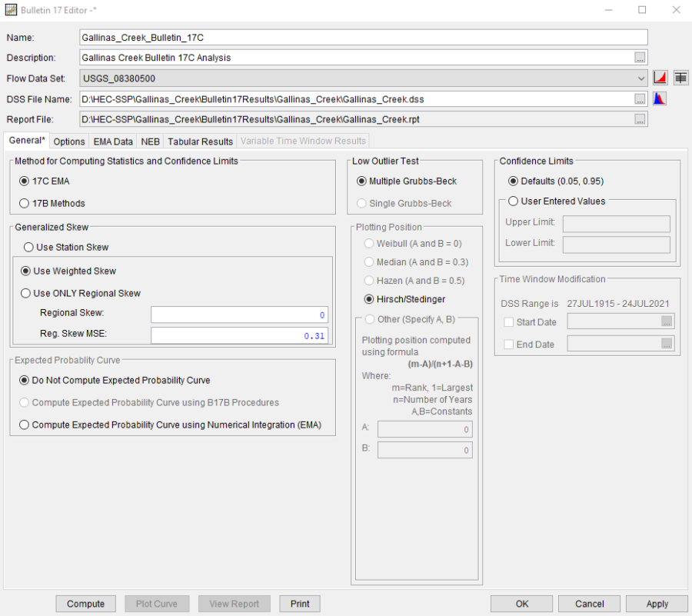Open the End Date picker ellipsis button
This screenshot has height=616, width=692.
pyautogui.click(x=667, y=344)
